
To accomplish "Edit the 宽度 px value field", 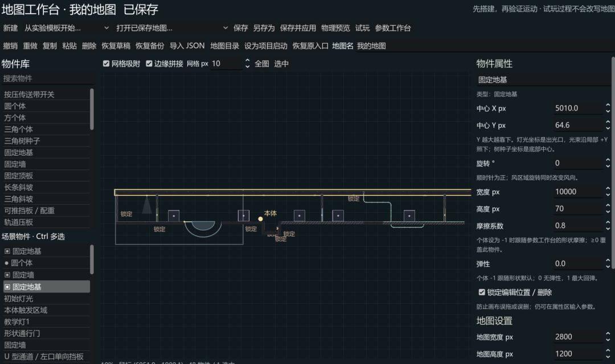I will tap(579, 192).
